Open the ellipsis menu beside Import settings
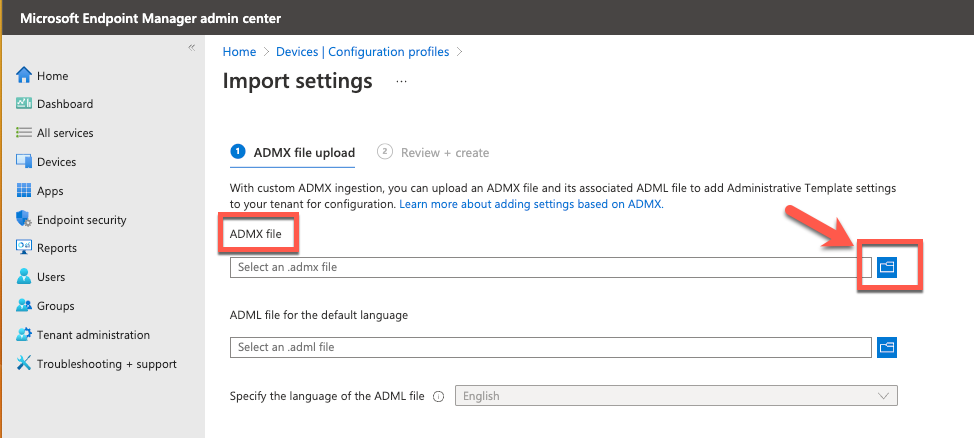This screenshot has width=974, height=438. (x=401, y=81)
